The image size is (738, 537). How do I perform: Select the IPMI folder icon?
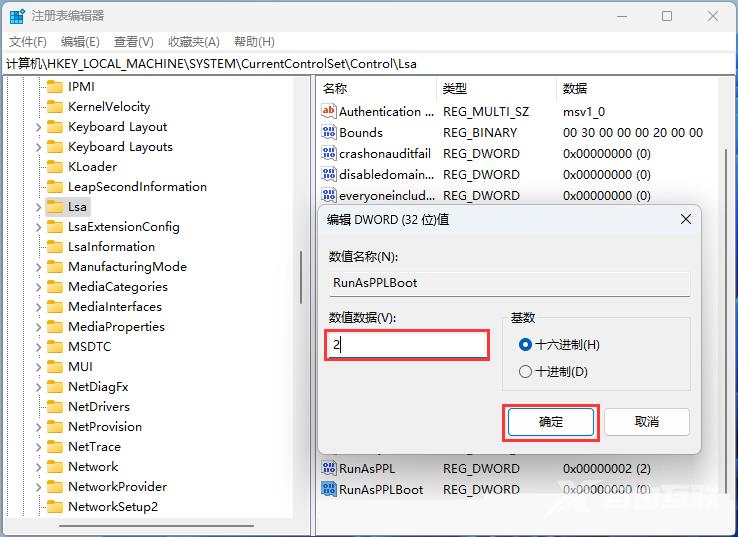55,87
